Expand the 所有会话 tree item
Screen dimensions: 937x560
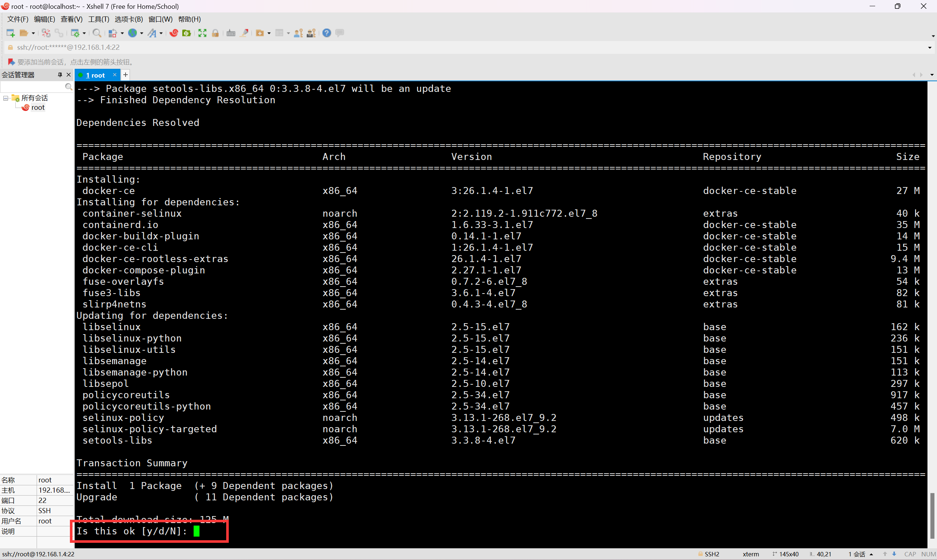pyautogui.click(x=6, y=98)
